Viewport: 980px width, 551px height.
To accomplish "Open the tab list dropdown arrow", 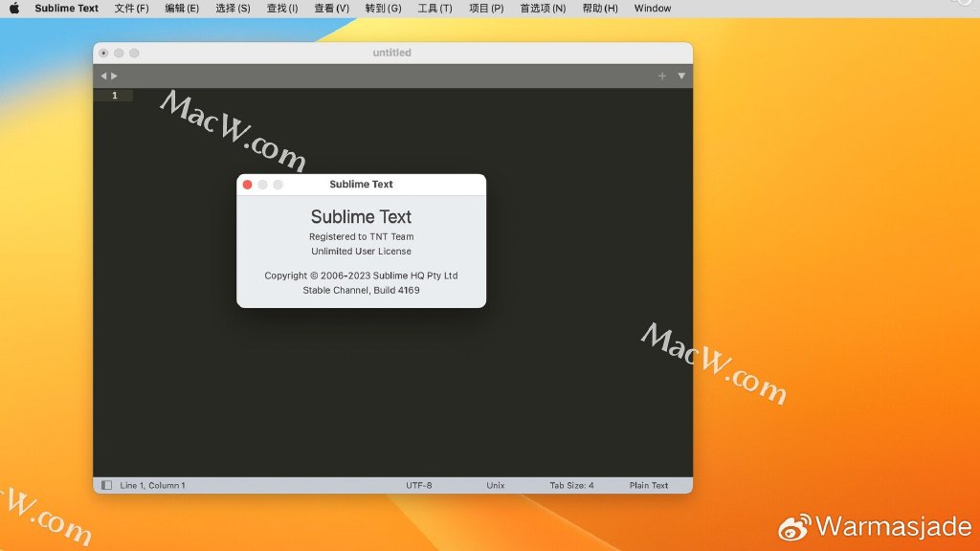I will tap(681, 77).
